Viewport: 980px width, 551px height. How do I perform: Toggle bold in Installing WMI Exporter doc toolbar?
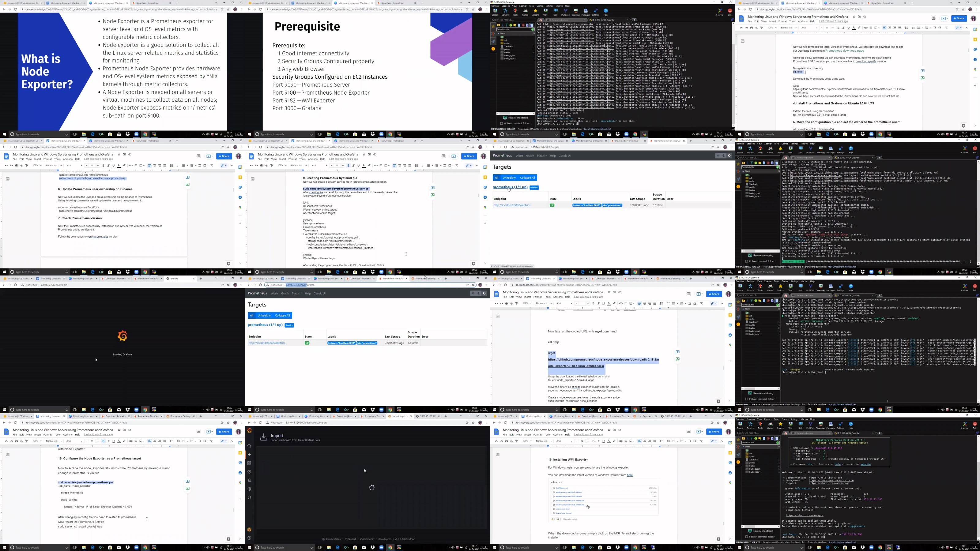coord(593,441)
